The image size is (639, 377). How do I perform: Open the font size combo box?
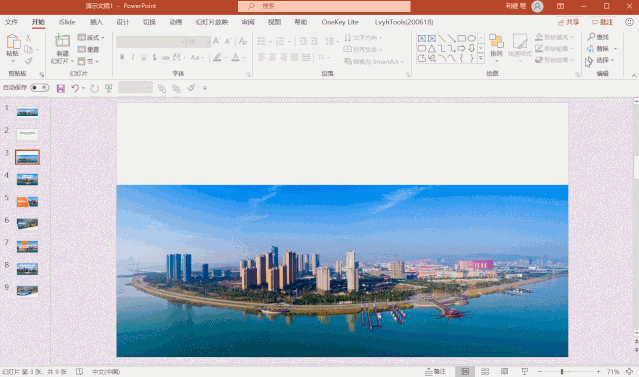198,42
